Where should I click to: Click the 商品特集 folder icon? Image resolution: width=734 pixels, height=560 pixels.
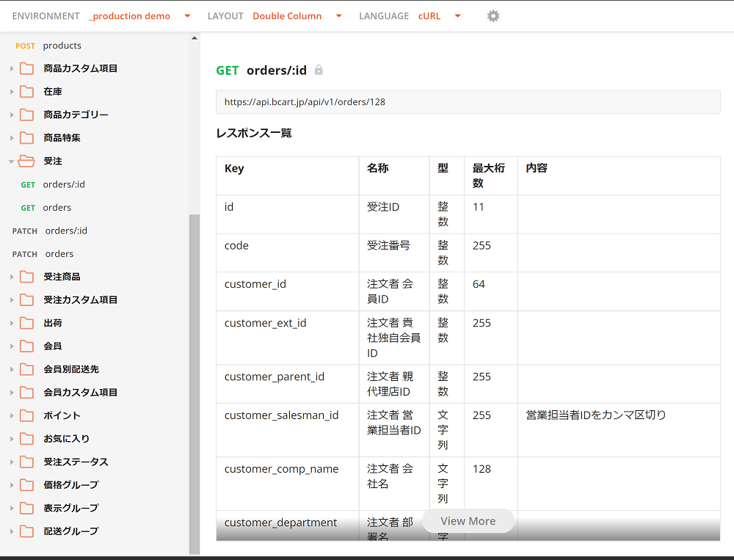coord(26,138)
